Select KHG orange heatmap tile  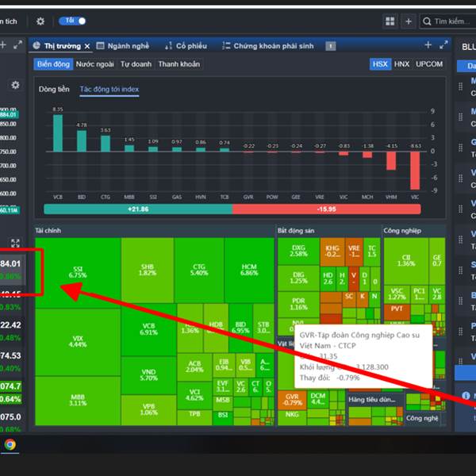tap(332, 251)
